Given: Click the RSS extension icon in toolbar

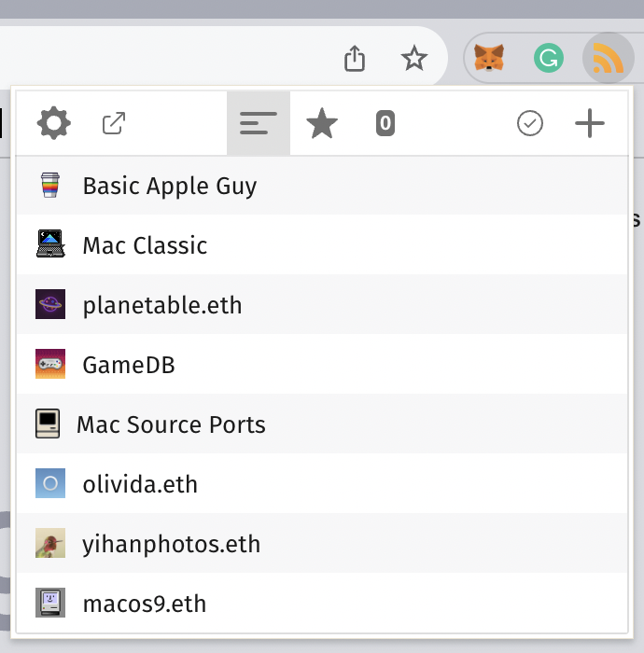Looking at the screenshot, I should (x=608, y=60).
